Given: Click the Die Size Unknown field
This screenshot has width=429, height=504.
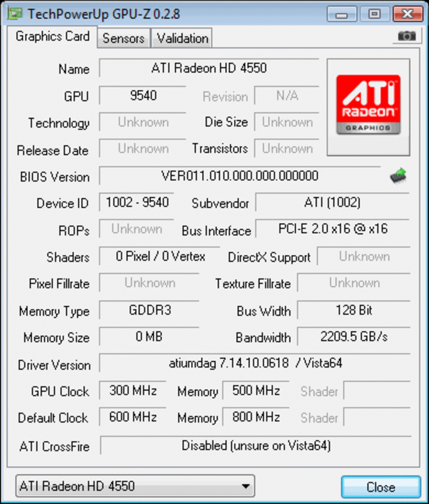Looking at the screenshot, I should pyautogui.click(x=287, y=122).
